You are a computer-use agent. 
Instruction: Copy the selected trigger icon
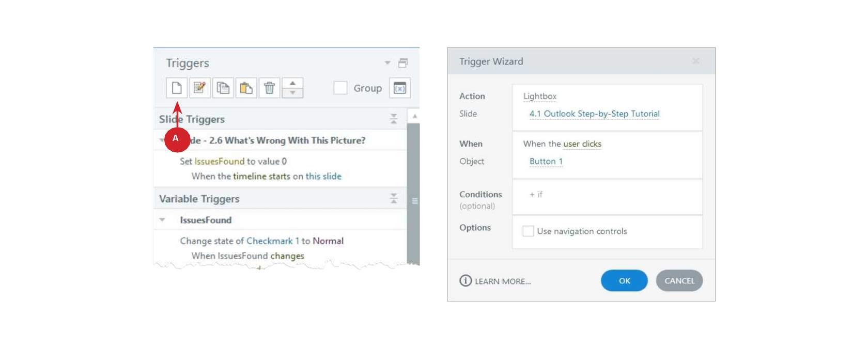click(223, 88)
